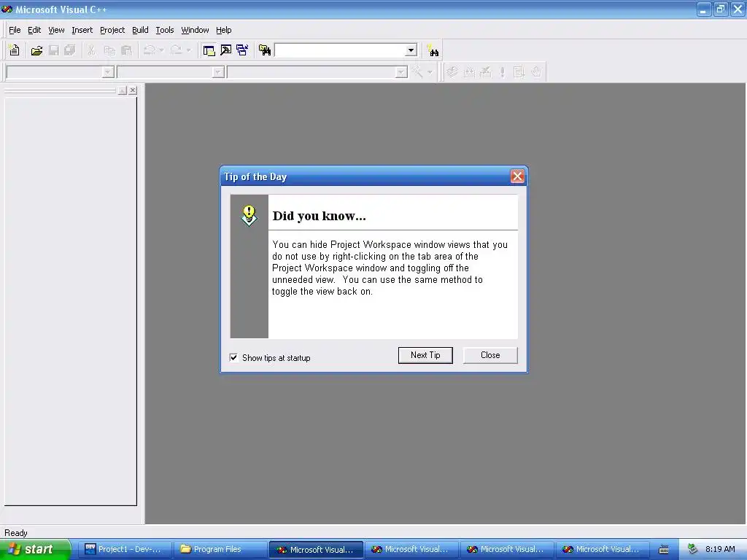
Task: Open the Redo history dropdown arrow
Action: pyautogui.click(x=189, y=50)
